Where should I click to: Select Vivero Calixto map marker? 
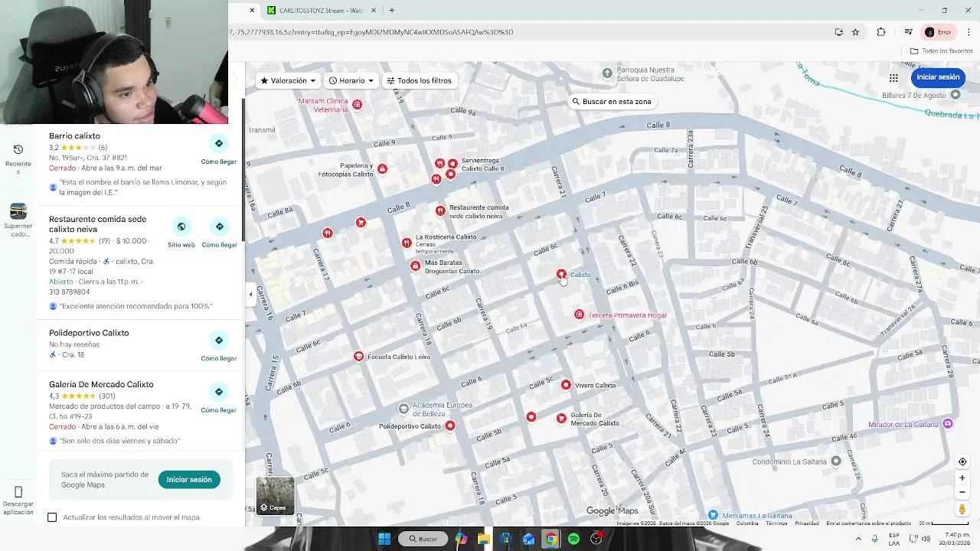pyautogui.click(x=566, y=385)
